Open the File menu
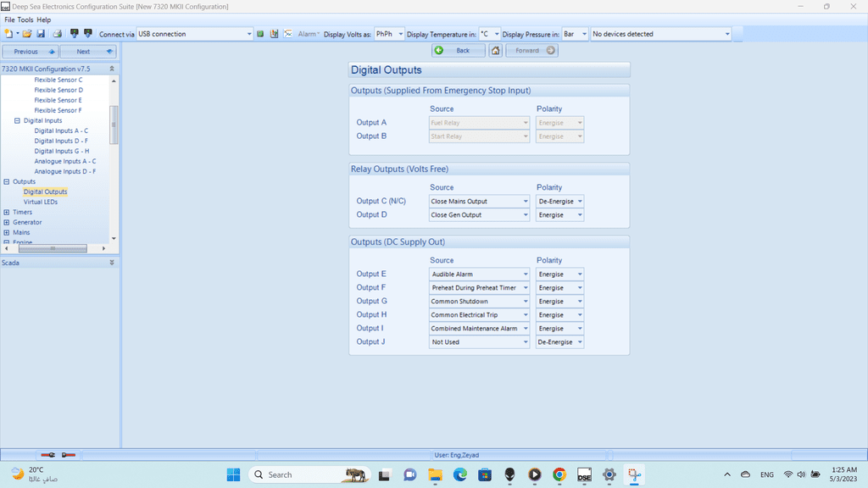Image resolution: width=868 pixels, height=488 pixels. [x=9, y=19]
